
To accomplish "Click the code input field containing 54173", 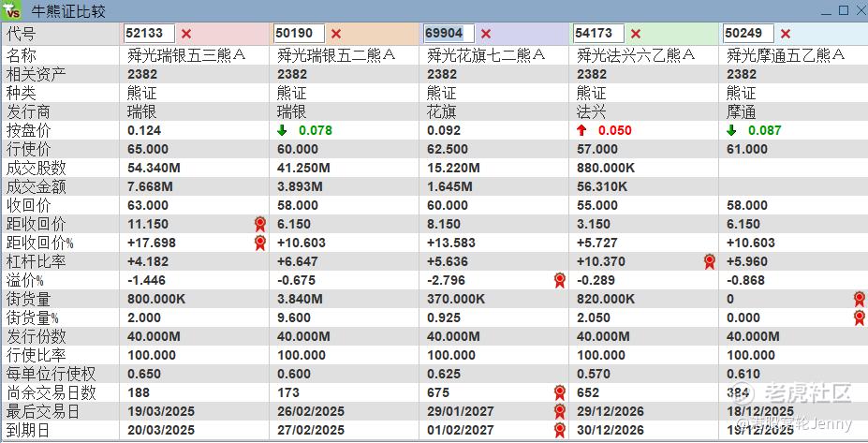I will pyautogui.click(x=598, y=33).
